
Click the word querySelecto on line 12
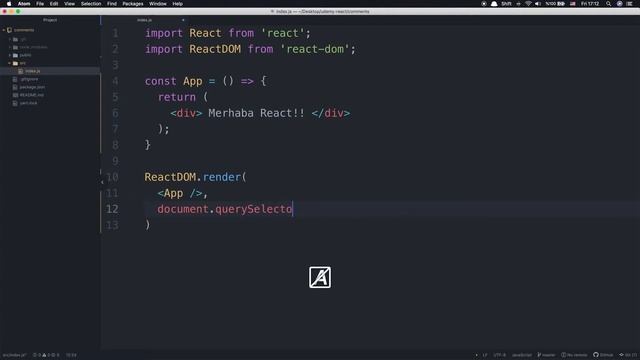(253, 209)
